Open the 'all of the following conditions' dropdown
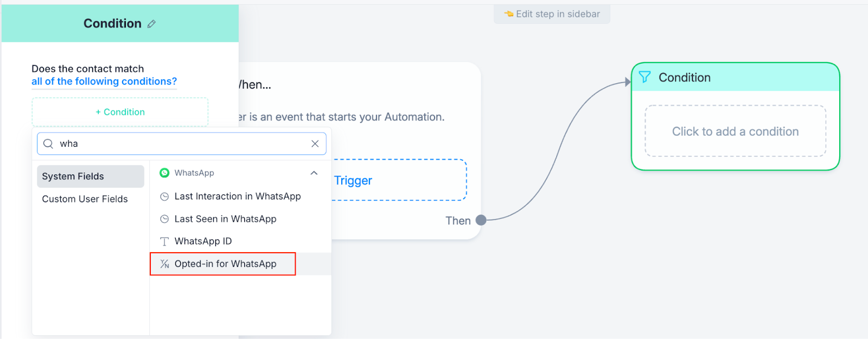This screenshot has height=339, width=868. (x=104, y=81)
